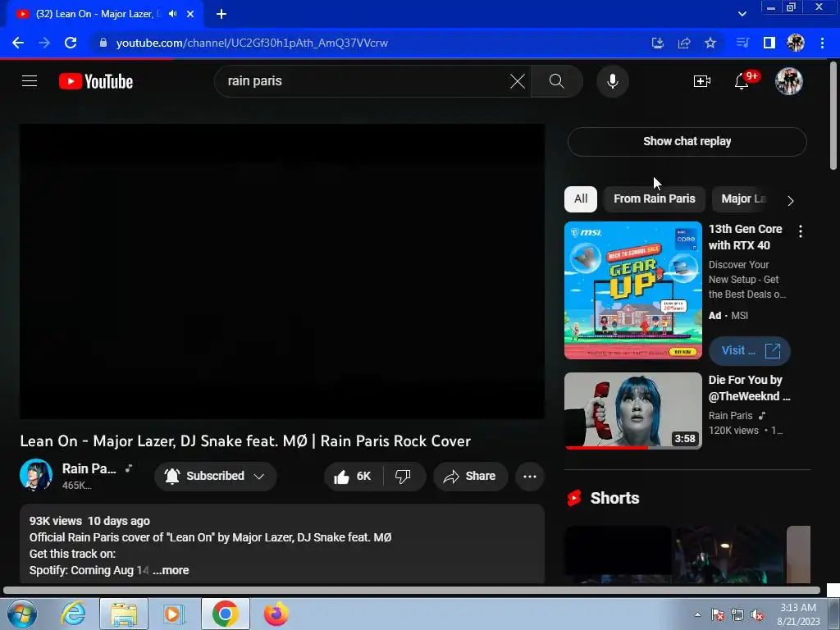Reload the page with refresh icon
Viewport: 840px width, 630px height.
click(x=71, y=43)
